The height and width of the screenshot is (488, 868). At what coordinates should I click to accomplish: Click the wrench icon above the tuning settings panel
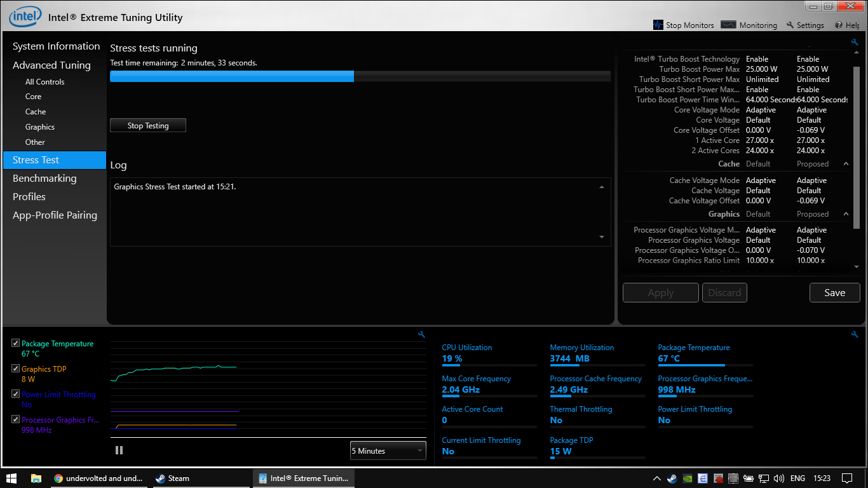pyautogui.click(x=855, y=43)
